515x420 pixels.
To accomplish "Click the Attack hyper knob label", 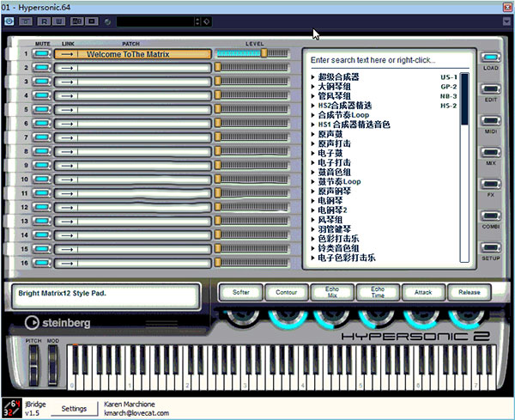I will [423, 292].
